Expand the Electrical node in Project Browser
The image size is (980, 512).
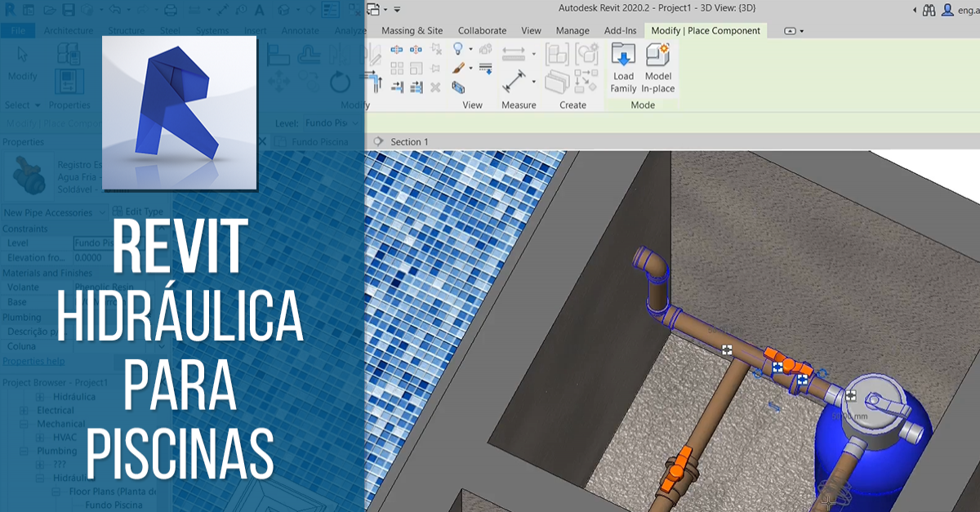(25, 410)
